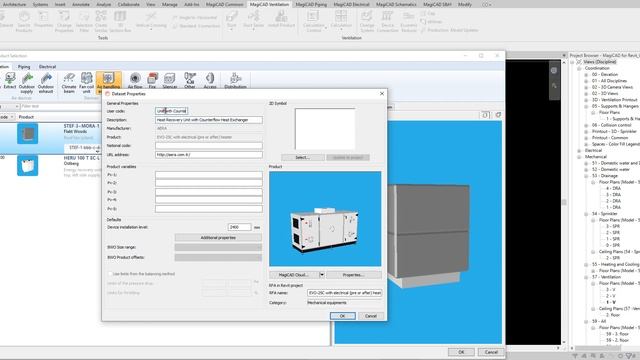Click the Device installation level field
This screenshot has height=360, width=640.
tap(239, 227)
